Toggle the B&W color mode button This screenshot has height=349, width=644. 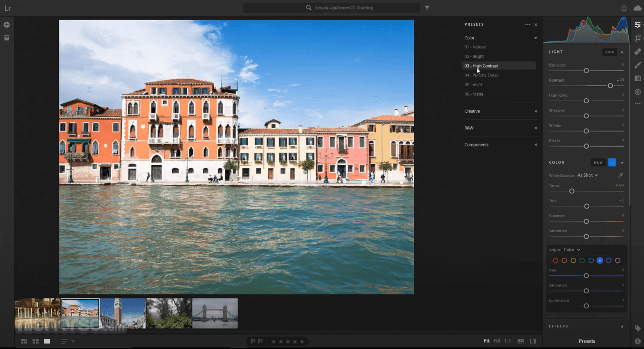point(598,162)
